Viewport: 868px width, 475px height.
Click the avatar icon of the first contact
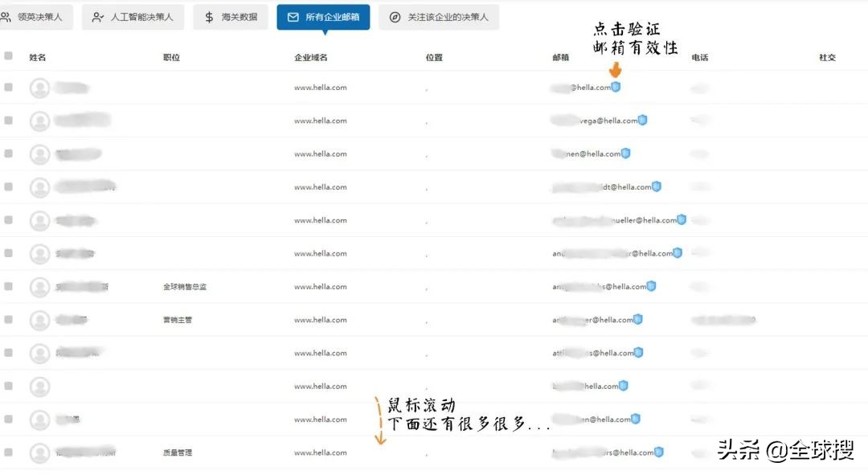(40, 87)
